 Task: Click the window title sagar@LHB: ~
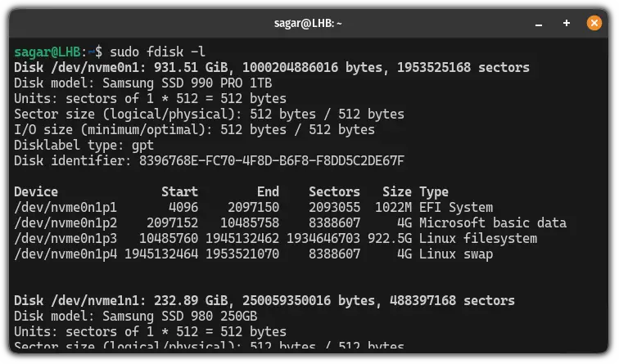(x=308, y=23)
